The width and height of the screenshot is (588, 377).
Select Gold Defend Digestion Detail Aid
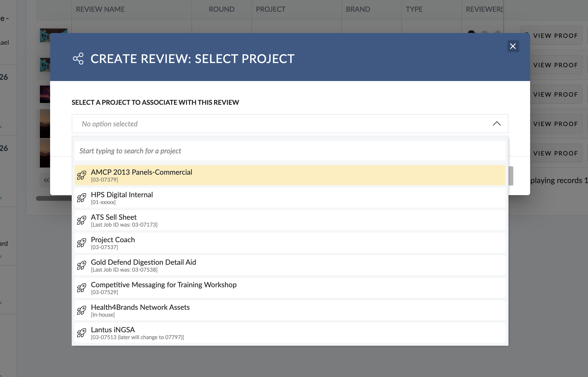click(290, 265)
